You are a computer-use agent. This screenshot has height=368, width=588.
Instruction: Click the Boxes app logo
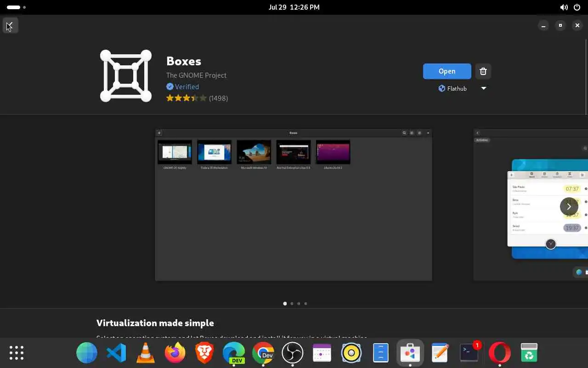click(126, 76)
